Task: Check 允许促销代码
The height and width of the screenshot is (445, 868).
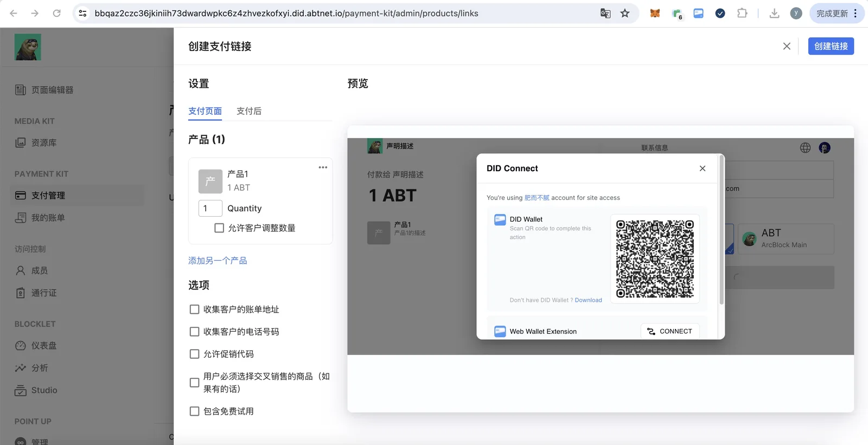Action: click(194, 354)
